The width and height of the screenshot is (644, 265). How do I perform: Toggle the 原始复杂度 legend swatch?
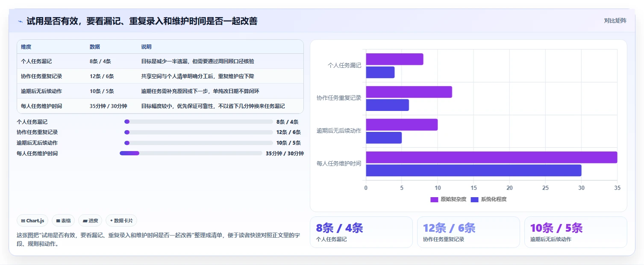434,199
